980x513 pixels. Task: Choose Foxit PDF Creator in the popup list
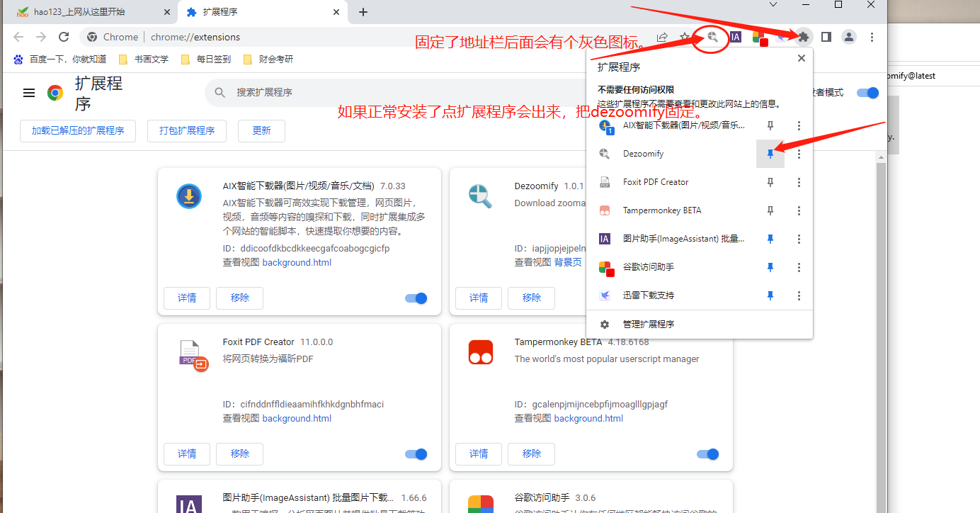point(671,182)
